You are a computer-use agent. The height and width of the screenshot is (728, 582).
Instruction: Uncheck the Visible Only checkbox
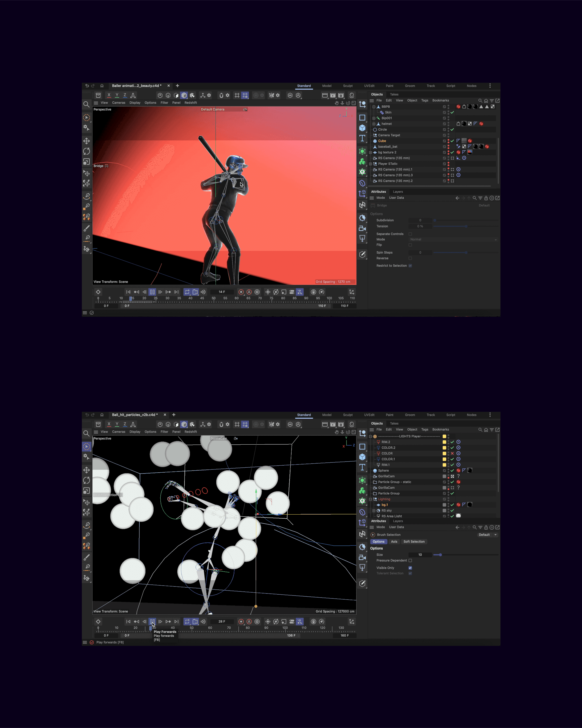(410, 568)
